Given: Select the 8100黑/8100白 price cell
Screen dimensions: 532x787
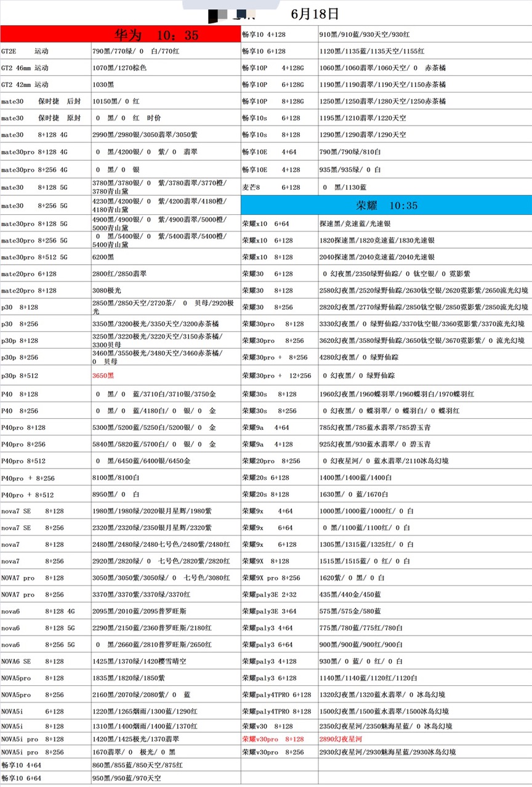Looking at the screenshot, I should pyautogui.click(x=166, y=478).
